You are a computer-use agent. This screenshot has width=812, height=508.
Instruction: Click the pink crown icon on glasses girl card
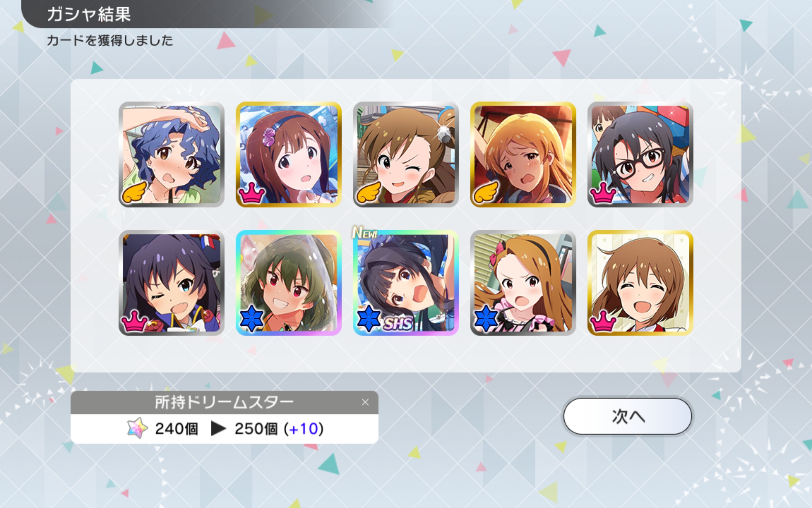(603, 193)
